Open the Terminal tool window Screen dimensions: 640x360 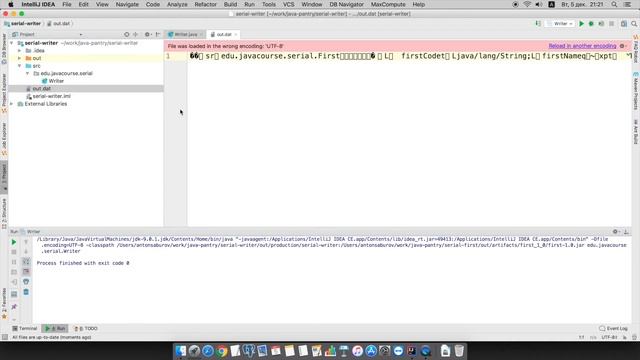(25, 328)
